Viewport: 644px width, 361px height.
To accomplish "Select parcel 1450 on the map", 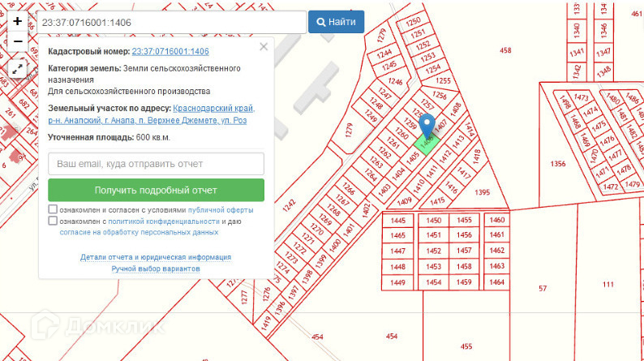I will (x=433, y=221).
